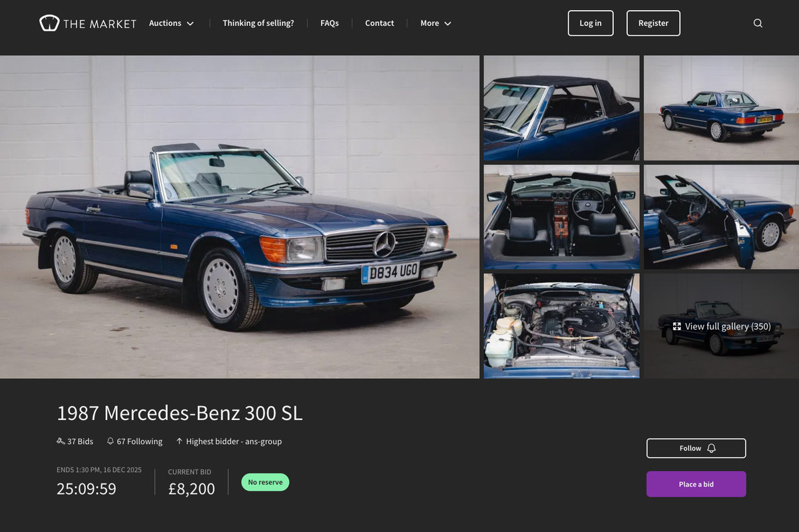Screen dimensions: 799x532
Task: Expand the Auctions dropdown menu
Action: coord(172,23)
